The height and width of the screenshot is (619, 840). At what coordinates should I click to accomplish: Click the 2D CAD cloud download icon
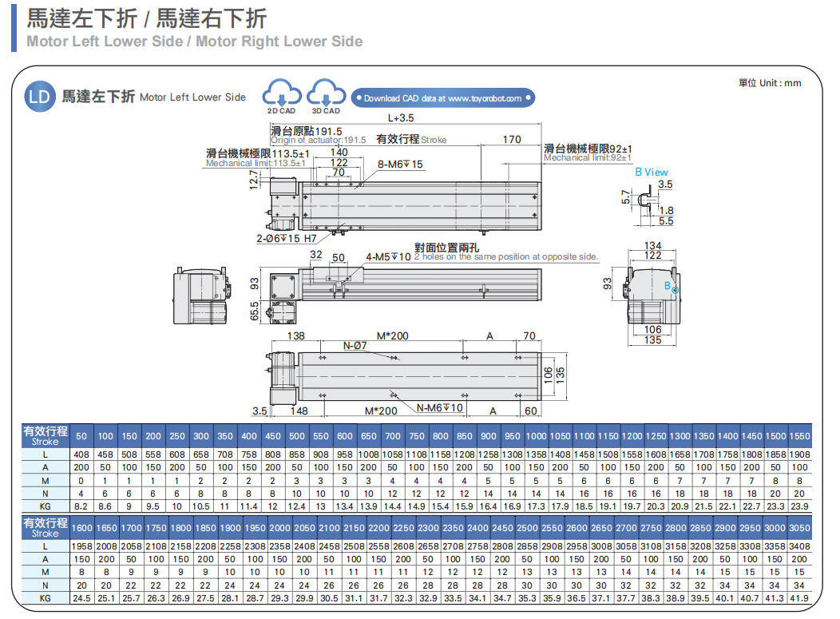(281, 94)
